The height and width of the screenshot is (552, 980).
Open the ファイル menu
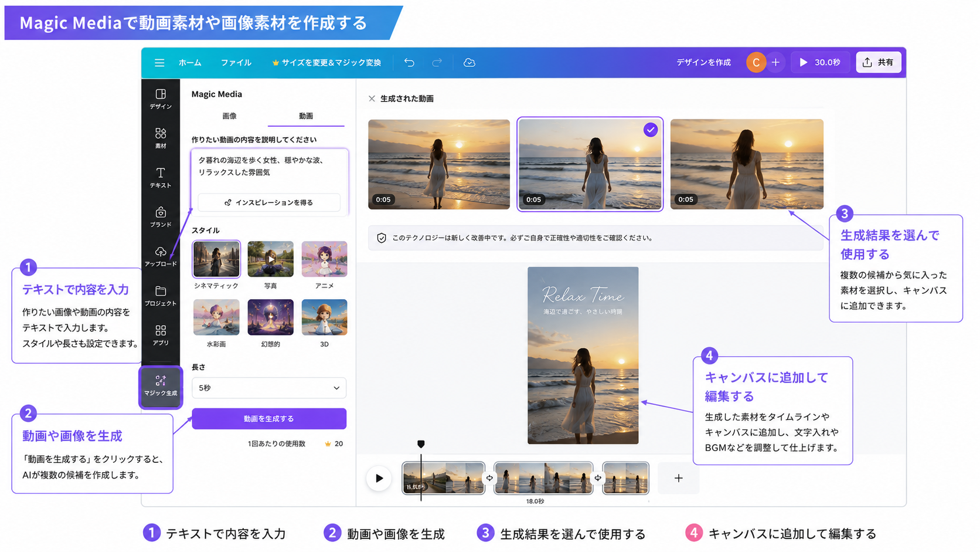click(236, 63)
